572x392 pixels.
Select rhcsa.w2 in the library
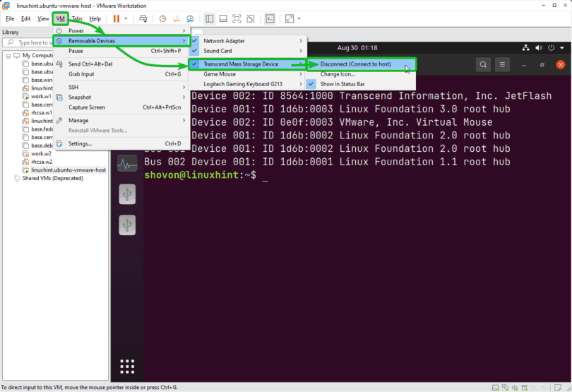point(42,162)
